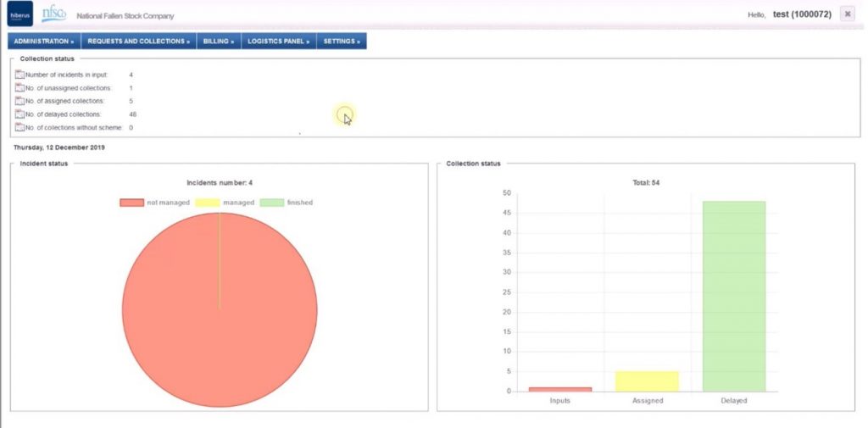Click the red not managed pie slice

(220, 310)
